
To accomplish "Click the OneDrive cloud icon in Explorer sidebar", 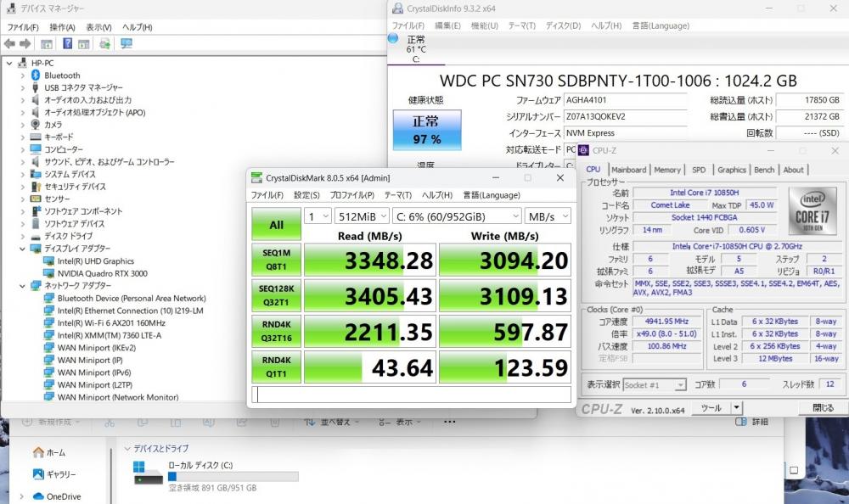I will [x=38, y=496].
